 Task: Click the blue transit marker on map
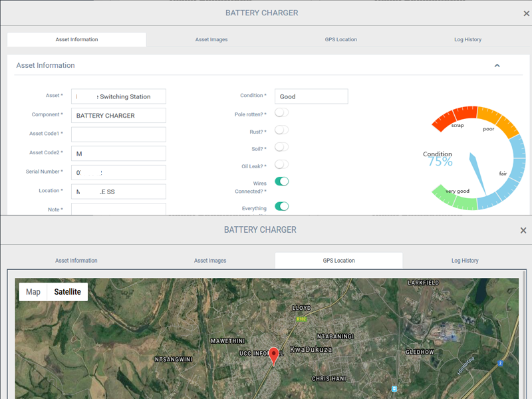[x=395, y=389]
